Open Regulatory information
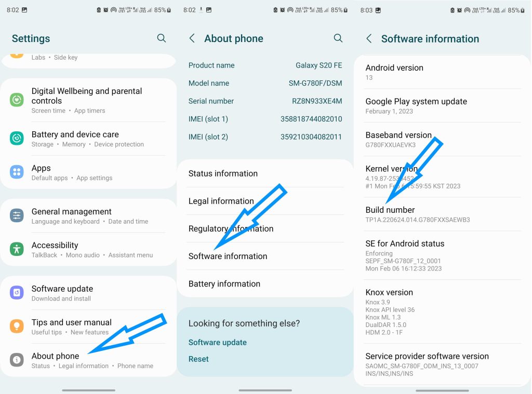The image size is (532, 394). point(265,228)
